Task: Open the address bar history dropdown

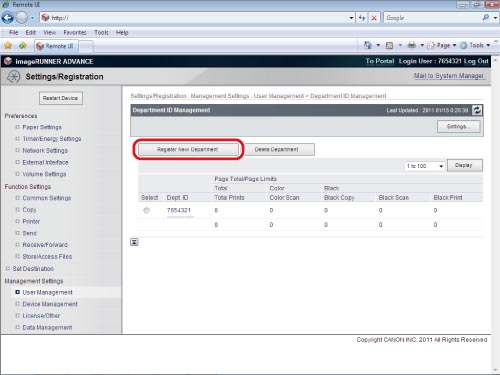Action: coord(351,18)
